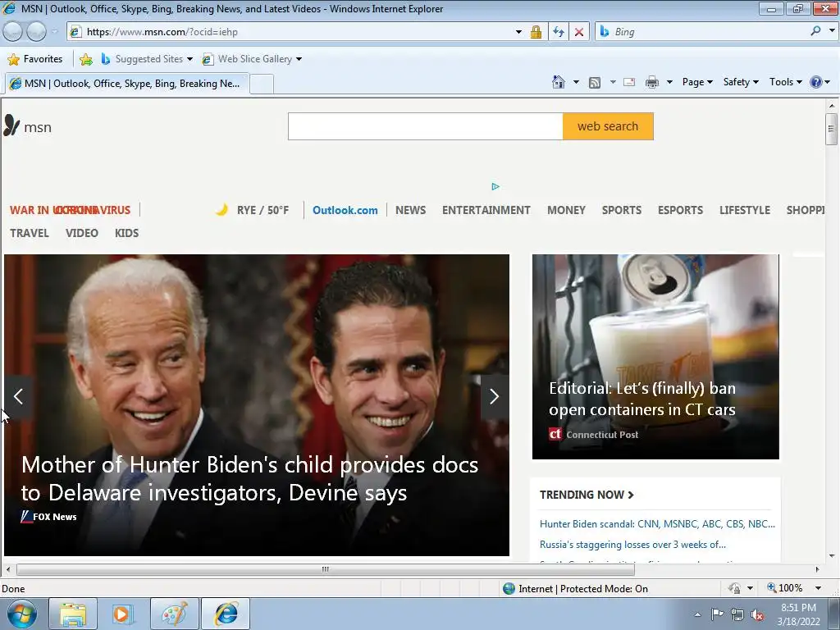Viewport: 840px width, 630px height.
Task: Open the TRENDING NOW link
Action: point(587,495)
